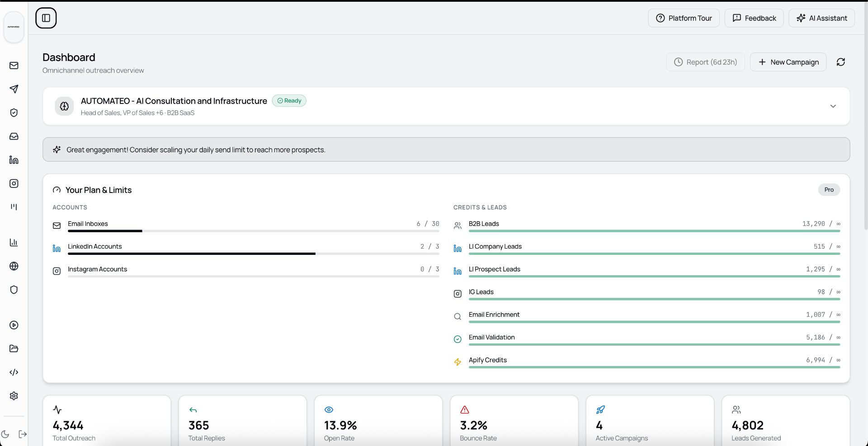This screenshot has width=868, height=446.
Task: Open the code brackets sidebar icon
Action: click(x=14, y=372)
